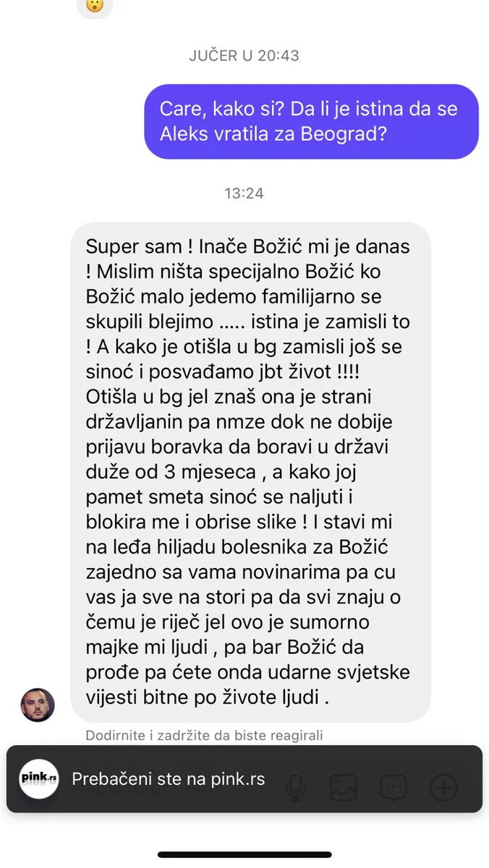Screen dimensions: 489x868
Task: Select the purple 'Care, kako si?' sent message
Action: tap(311, 121)
